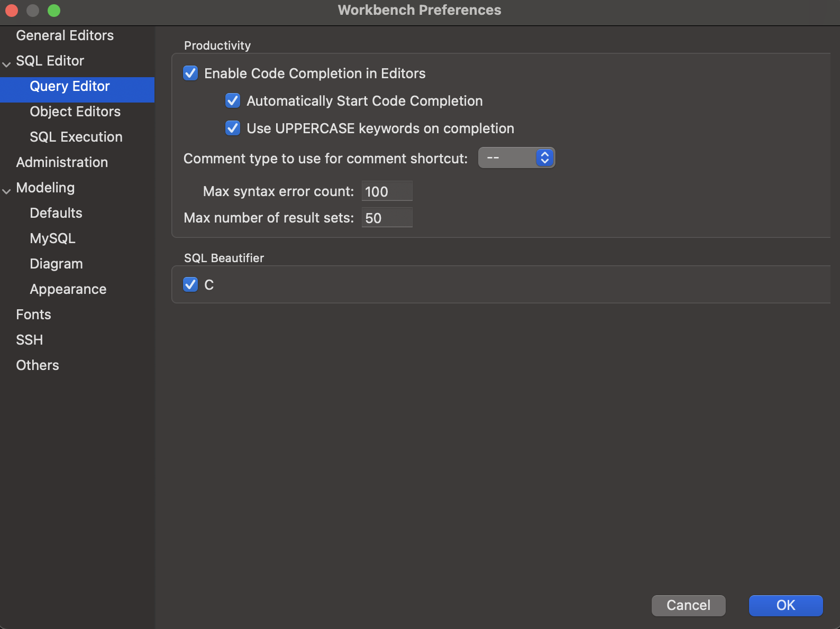Select General Editors in sidebar

pyautogui.click(x=65, y=35)
